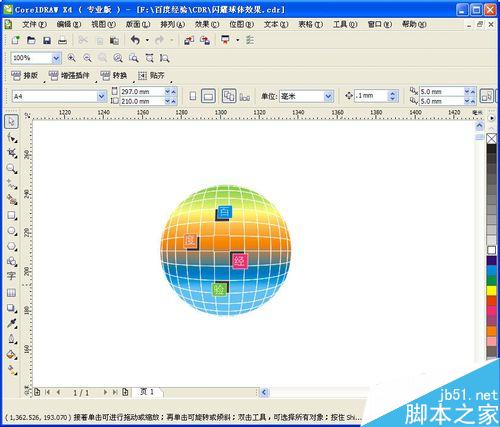This screenshot has height=427, width=500.
Task: Save the document with the floppy icon
Action: coord(47,40)
